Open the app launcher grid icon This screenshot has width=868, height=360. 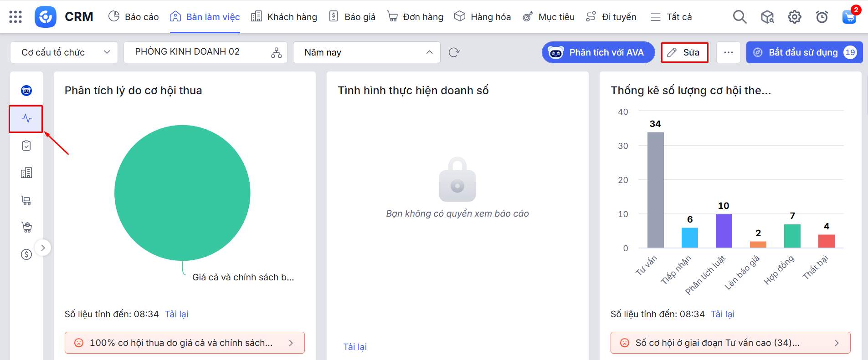coord(15,17)
